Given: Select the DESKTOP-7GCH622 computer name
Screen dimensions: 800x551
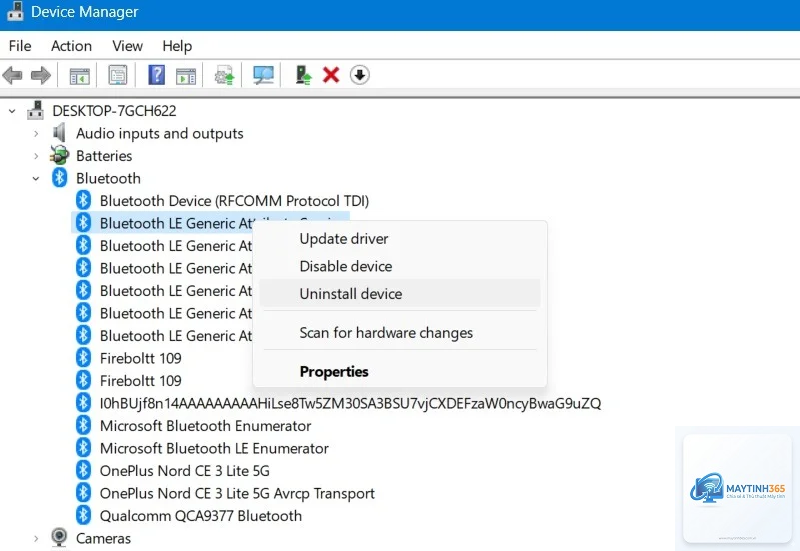Looking at the screenshot, I should tap(114, 111).
